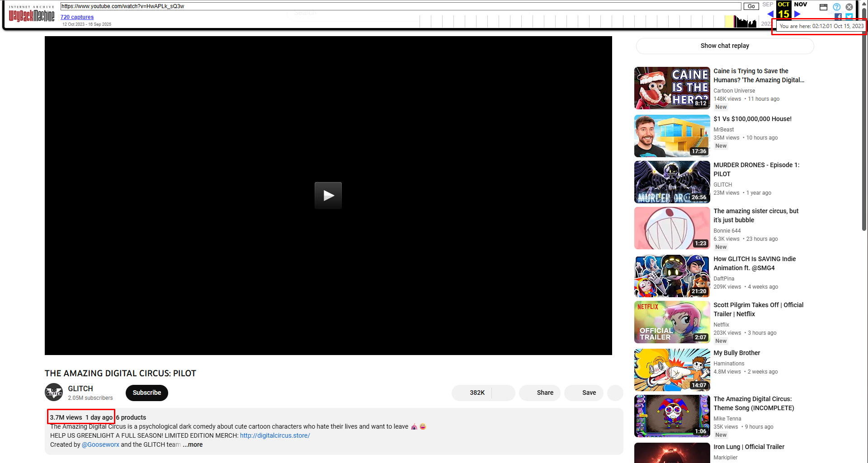Screen dimensions: 868x463
Task: Click inside the Wayback URL field
Action: click(401, 6)
